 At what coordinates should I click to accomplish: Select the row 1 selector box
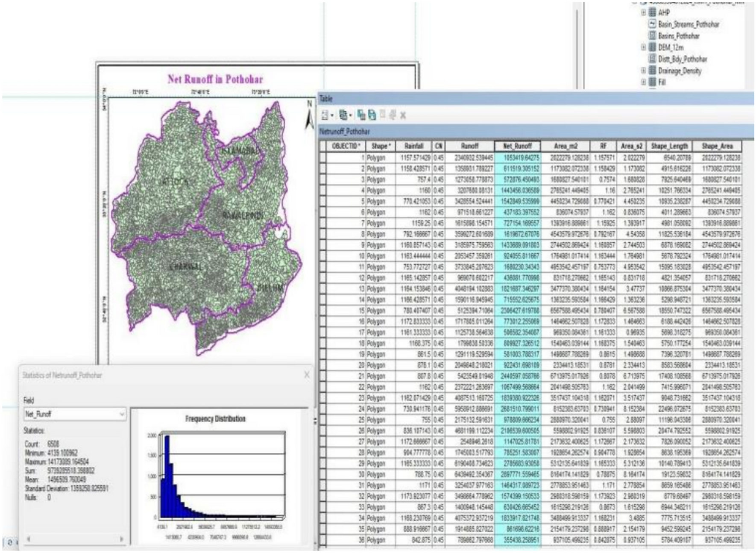pyautogui.click(x=323, y=158)
